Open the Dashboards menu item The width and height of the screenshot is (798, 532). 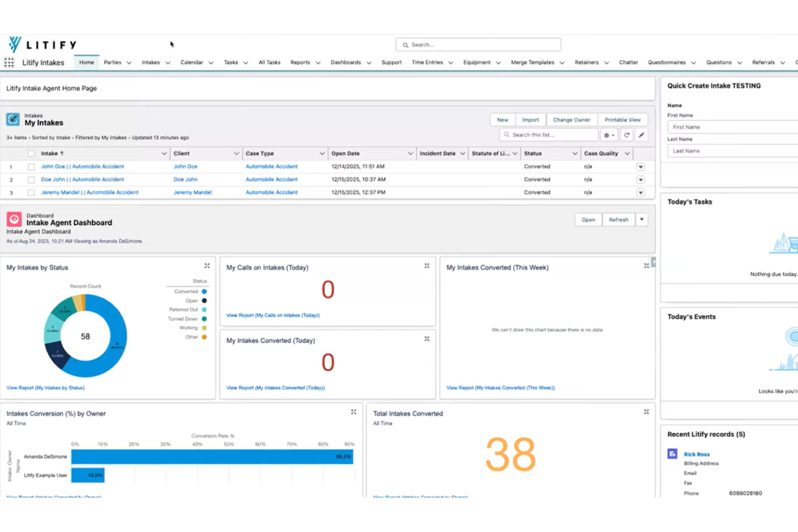coord(346,63)
